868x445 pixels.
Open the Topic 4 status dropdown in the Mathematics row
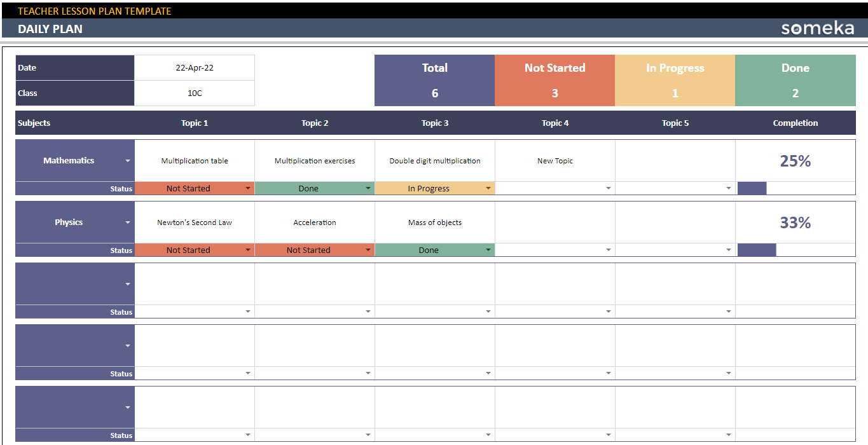pyautogui.click(x=609, y=188)
